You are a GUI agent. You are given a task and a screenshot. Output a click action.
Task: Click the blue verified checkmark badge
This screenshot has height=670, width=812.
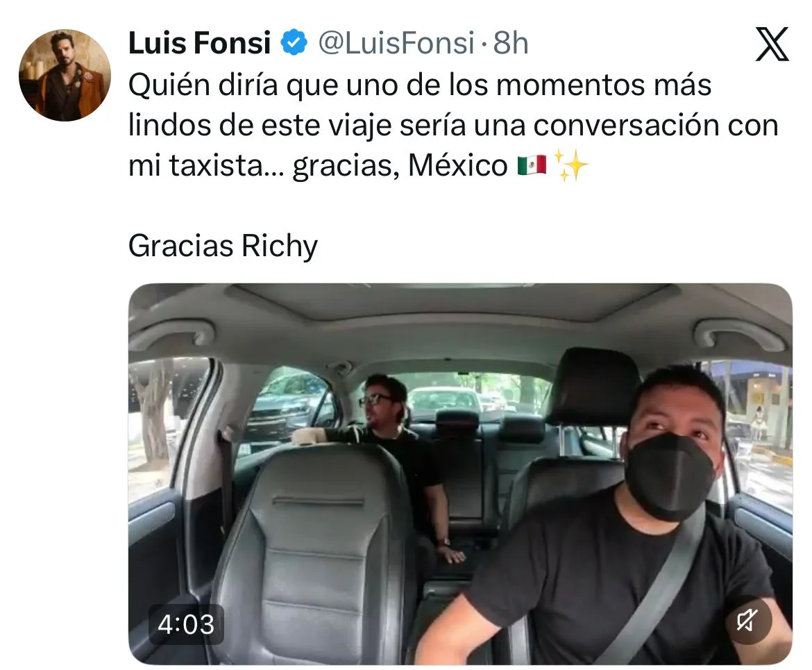(x=294, y=42)
